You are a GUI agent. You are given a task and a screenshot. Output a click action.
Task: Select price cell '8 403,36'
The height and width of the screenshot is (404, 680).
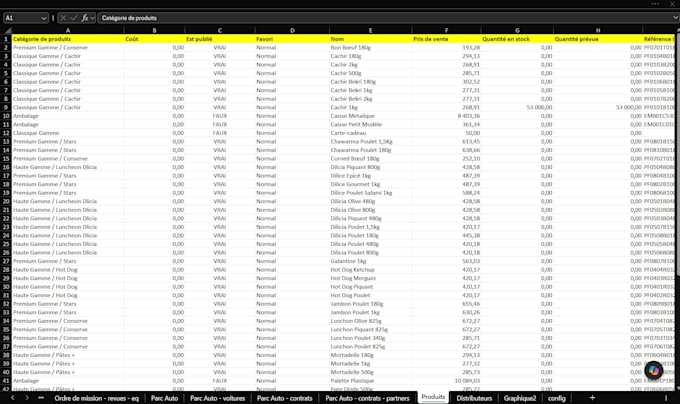point(446,116)
